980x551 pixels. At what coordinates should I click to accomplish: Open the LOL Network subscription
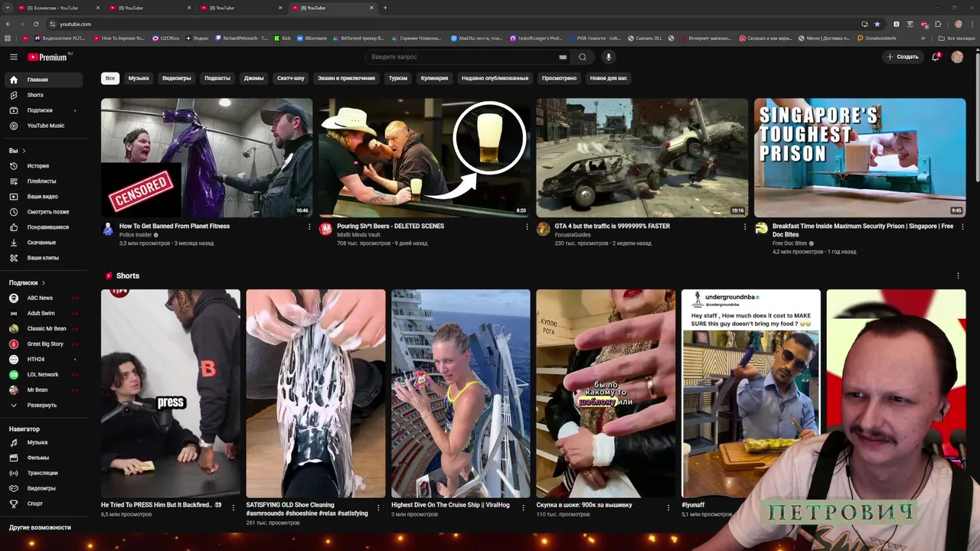click(43, 374)
